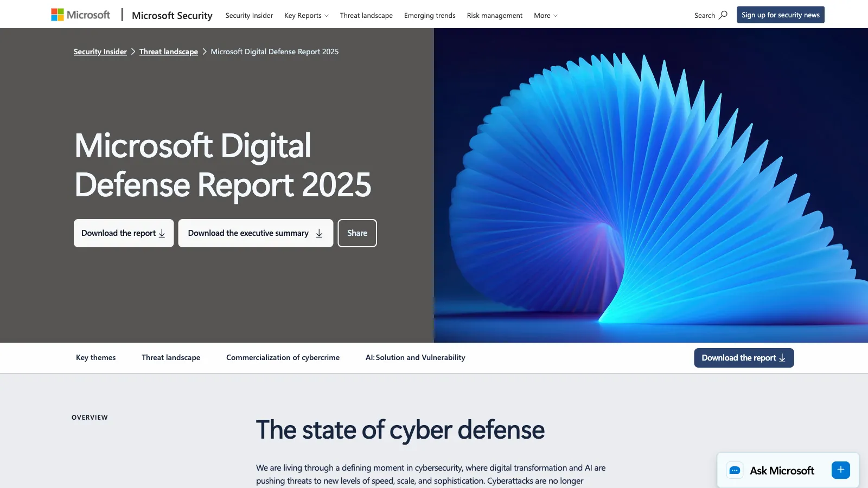Follow the Security Insider breadcrumb link
This screenshot has height=488, width=868.
100,52
